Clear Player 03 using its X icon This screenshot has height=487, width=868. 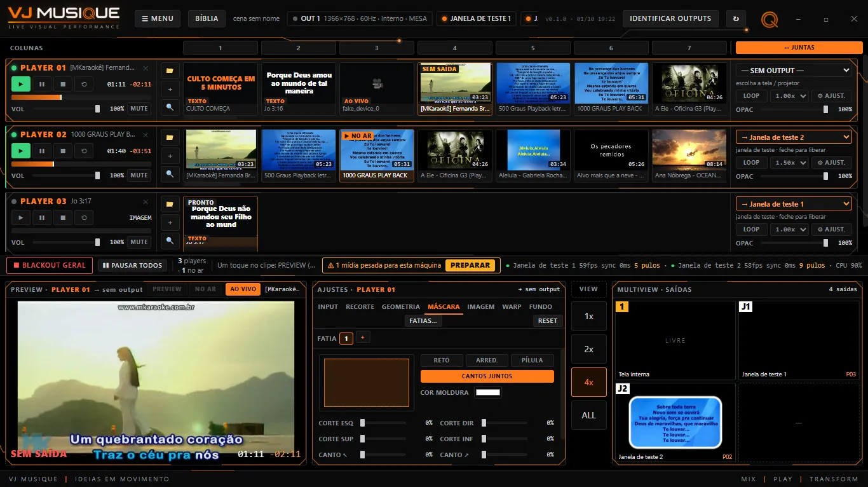[146, 202]
